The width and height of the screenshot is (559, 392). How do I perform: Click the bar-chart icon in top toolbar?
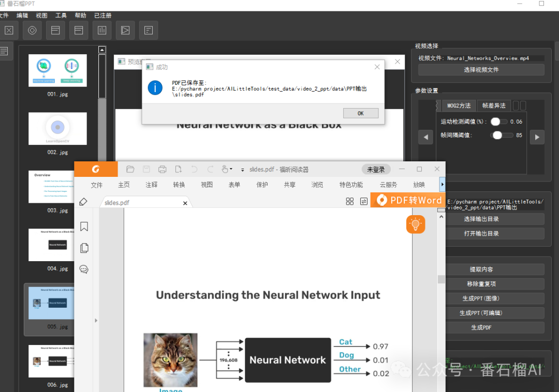click(102, 31)
